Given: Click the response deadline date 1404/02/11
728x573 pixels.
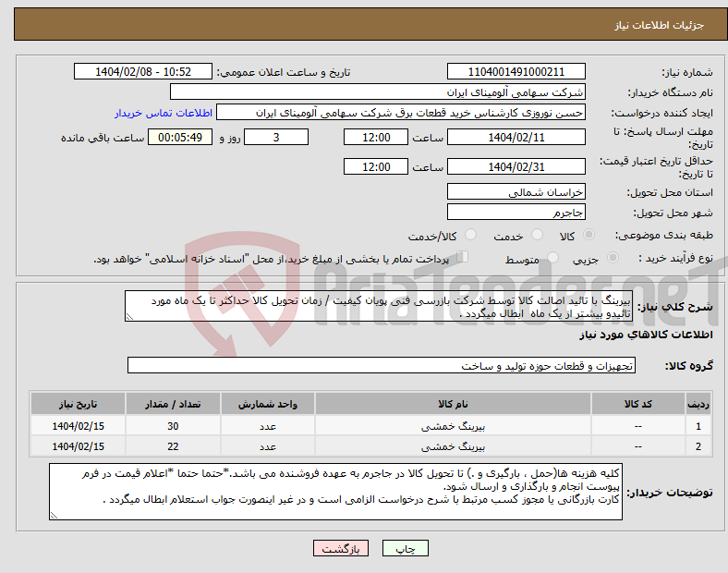Looking at the screenshot, I should click(x=516, y=138).
